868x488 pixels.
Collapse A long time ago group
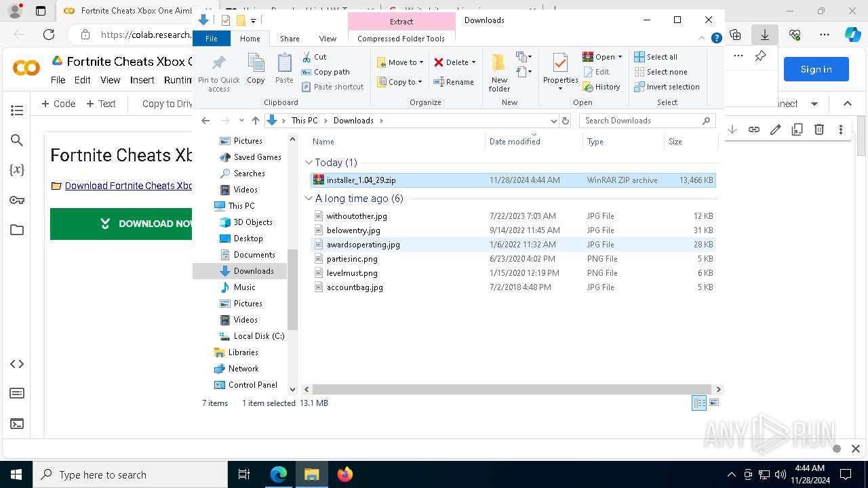pos(309,199)
